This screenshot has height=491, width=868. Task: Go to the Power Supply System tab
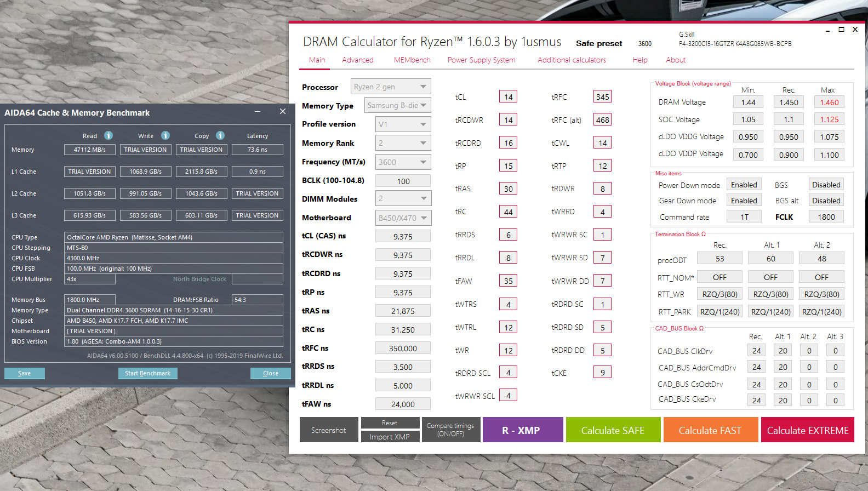pos(481,60)
